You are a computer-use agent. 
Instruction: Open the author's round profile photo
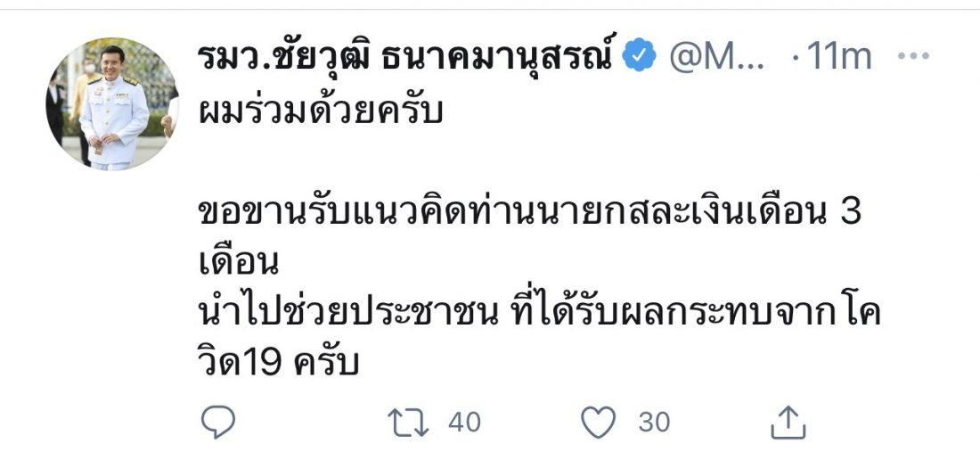click(111, 104)
